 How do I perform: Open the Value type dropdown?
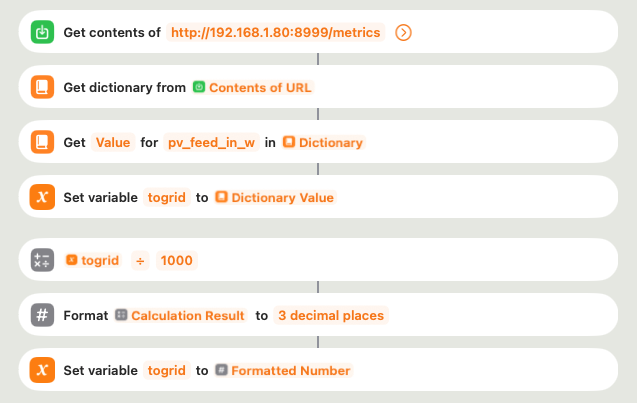113,143
